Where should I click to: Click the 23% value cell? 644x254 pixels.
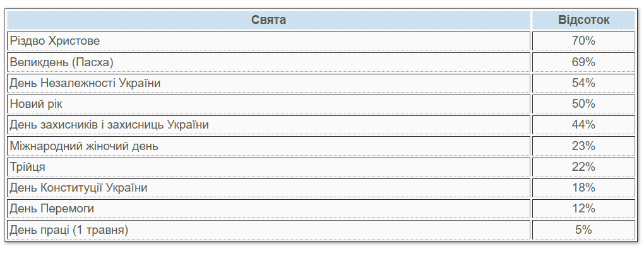[x=583, y=146]
